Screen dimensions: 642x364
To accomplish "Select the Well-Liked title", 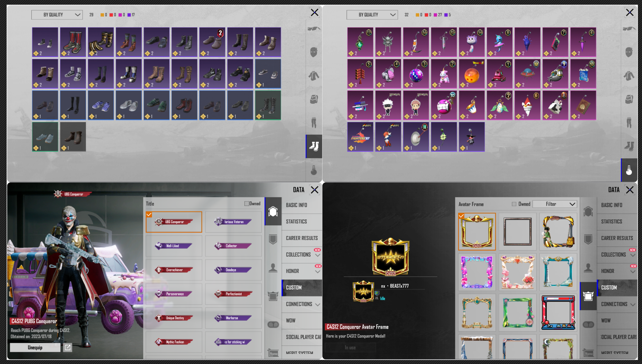I will 174,246.
